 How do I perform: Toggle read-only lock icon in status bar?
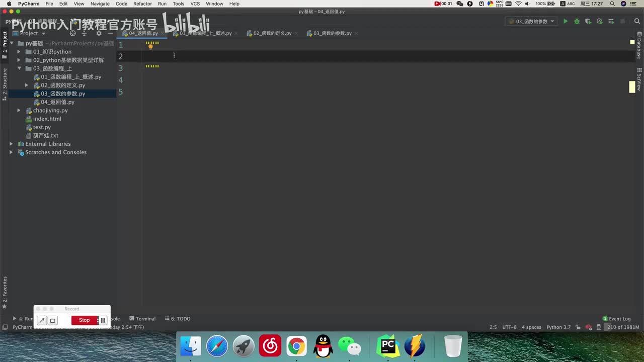coord(578,327)
